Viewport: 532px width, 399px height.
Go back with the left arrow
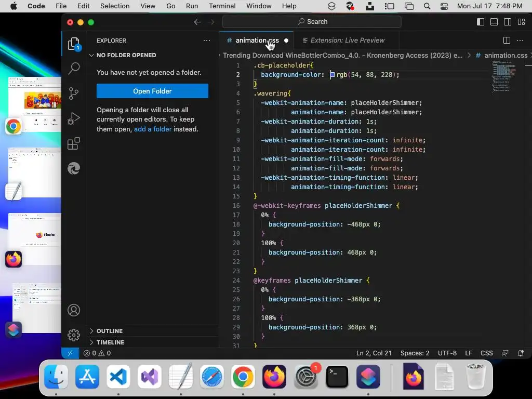pos(197,22)
